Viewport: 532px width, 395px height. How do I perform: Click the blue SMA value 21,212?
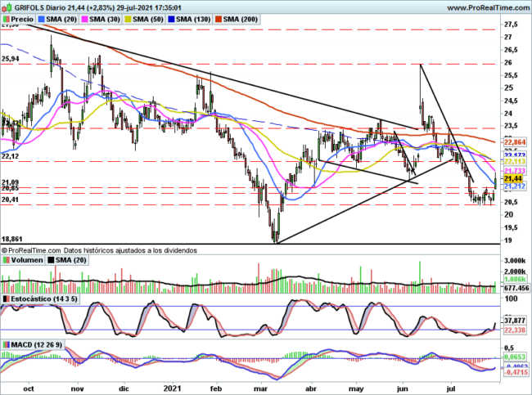(x=515, y=186)
